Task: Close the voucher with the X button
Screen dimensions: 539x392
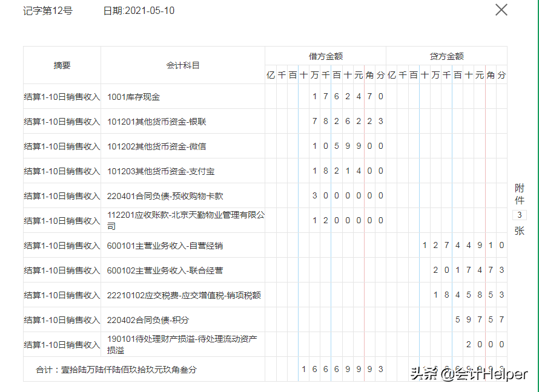Action: pos(501,10)
